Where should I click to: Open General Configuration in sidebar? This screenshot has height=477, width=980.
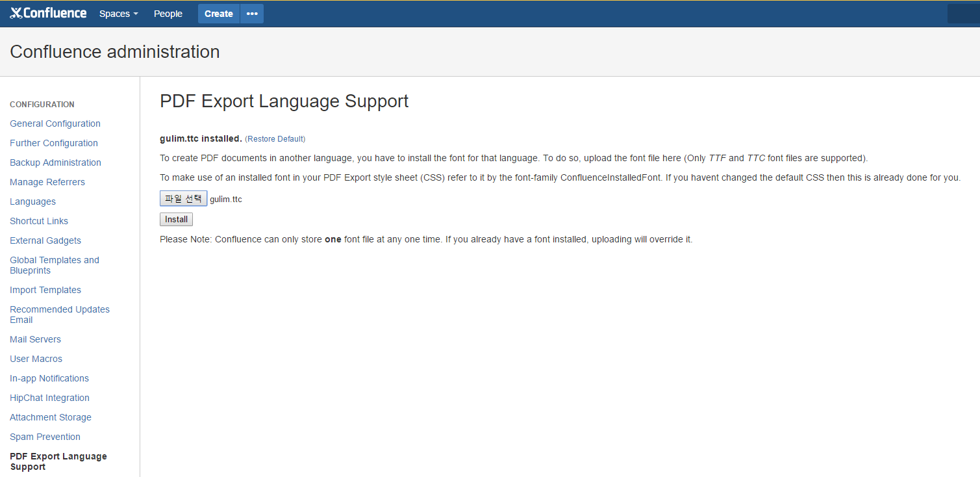55,123
